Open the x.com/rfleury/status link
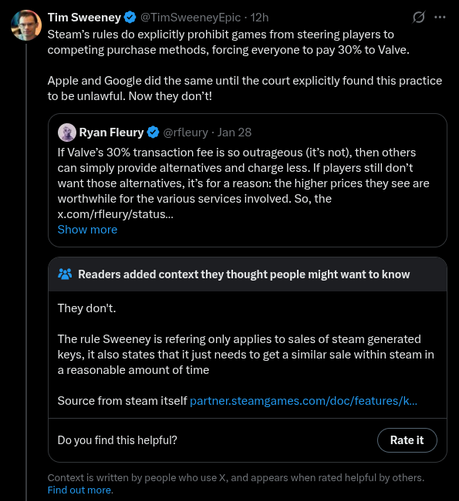Image resolution: width=459 pixels, height=501 pixels. click(x=115, y=214)
